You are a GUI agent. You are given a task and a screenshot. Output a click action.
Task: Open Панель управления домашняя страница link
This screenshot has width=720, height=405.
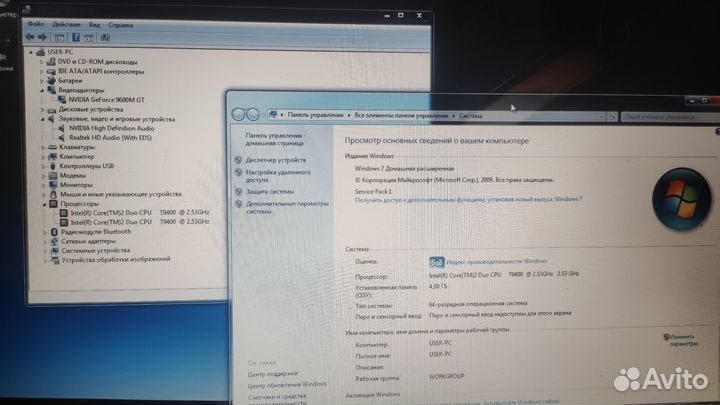(274, 140)
